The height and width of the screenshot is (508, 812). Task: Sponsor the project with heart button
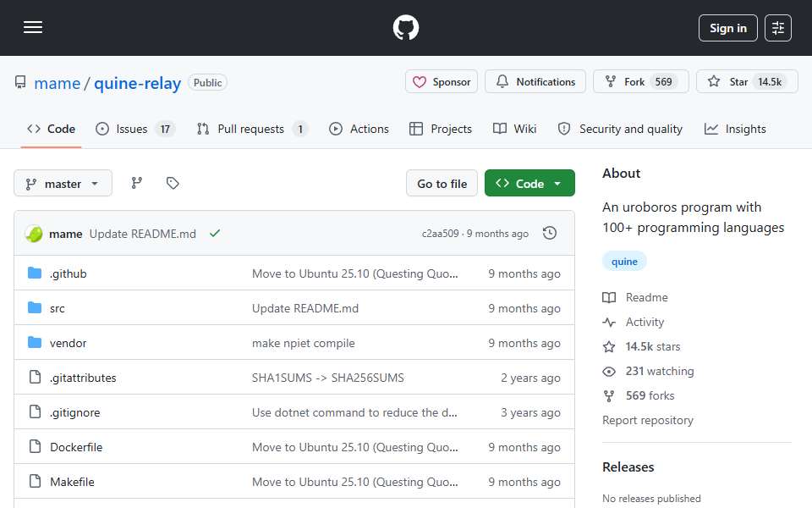point(442,82)
